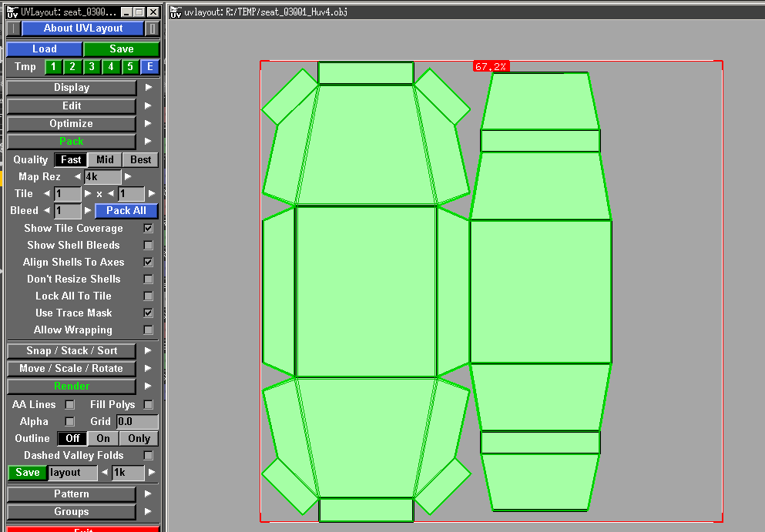Increase the Bleed value

point(88,211)
